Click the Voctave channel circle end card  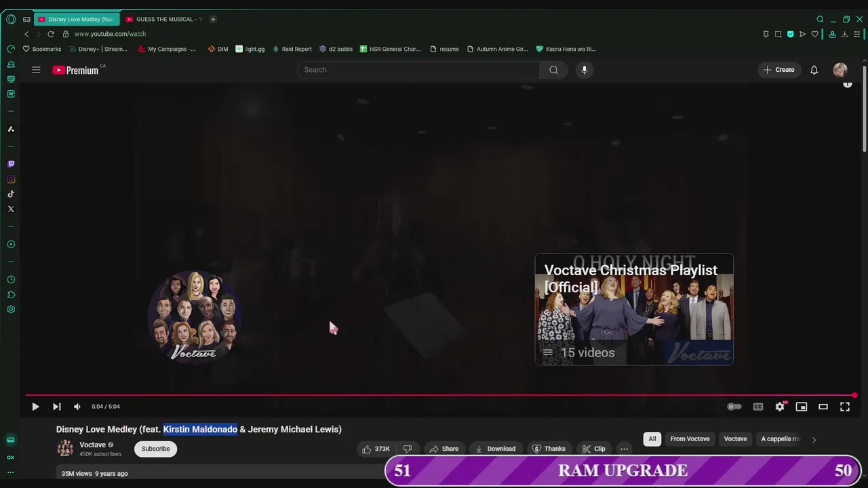[x=195, y=318]
